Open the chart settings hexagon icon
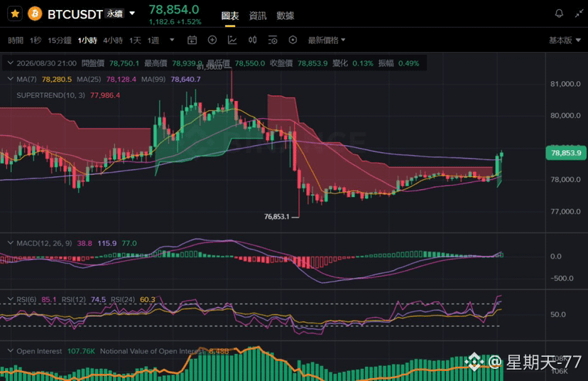Screen dimensions: 588x381 point(293,40)
